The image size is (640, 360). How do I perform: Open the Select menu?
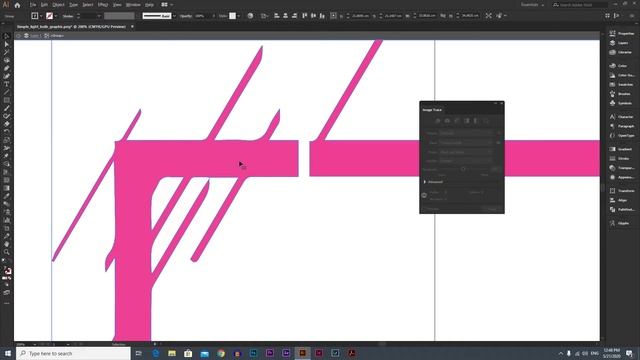click(88, 5)
